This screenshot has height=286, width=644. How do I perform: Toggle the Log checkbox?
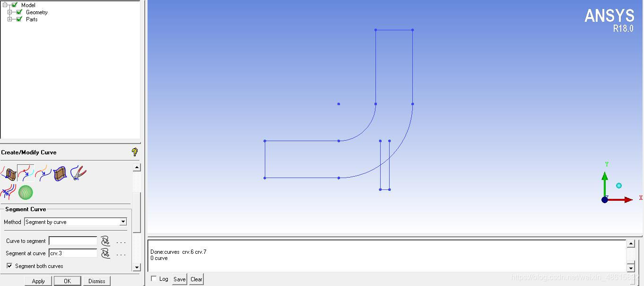click(154, 279)
